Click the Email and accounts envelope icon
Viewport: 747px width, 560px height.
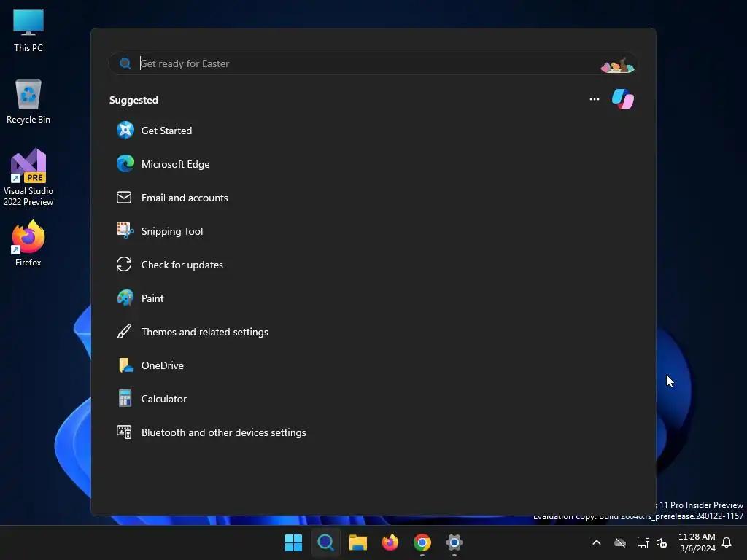point(124,197)
